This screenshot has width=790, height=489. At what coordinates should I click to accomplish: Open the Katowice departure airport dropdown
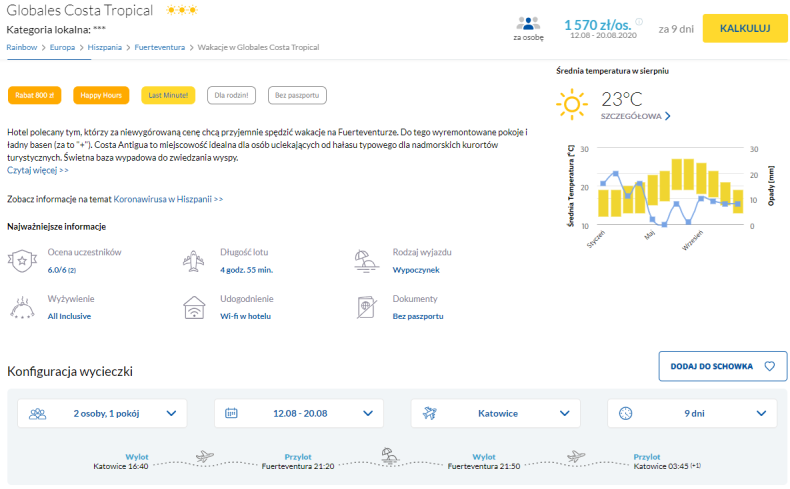coord(496,413)
